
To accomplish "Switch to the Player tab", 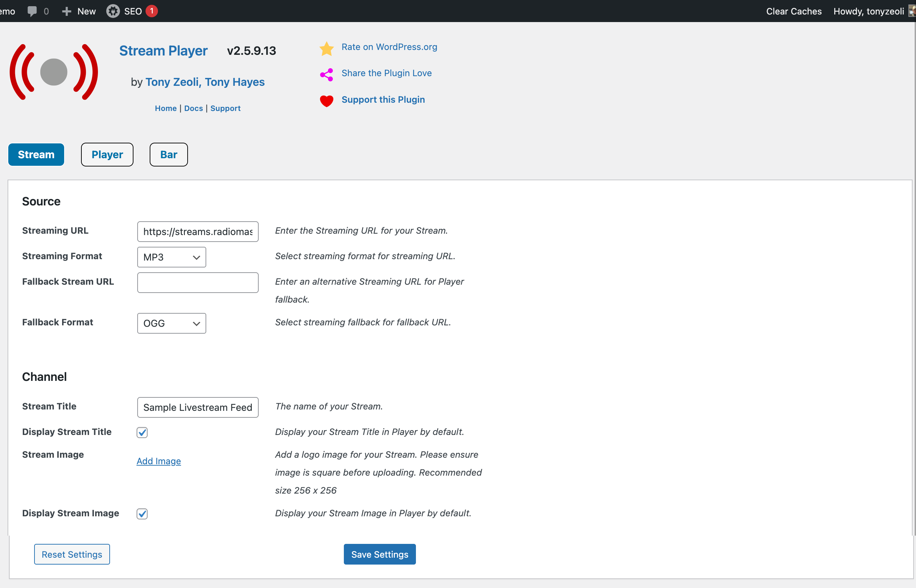I will pyautogui.click(x=107, y=155).
